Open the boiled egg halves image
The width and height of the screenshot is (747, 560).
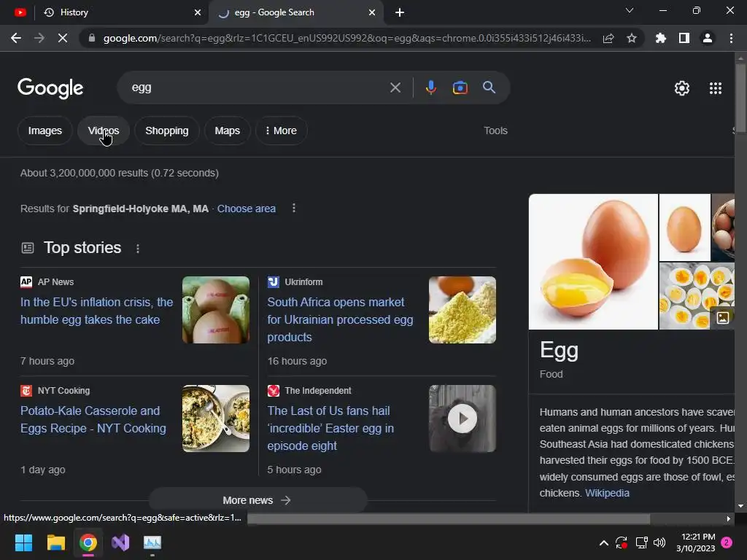point(697,296)
